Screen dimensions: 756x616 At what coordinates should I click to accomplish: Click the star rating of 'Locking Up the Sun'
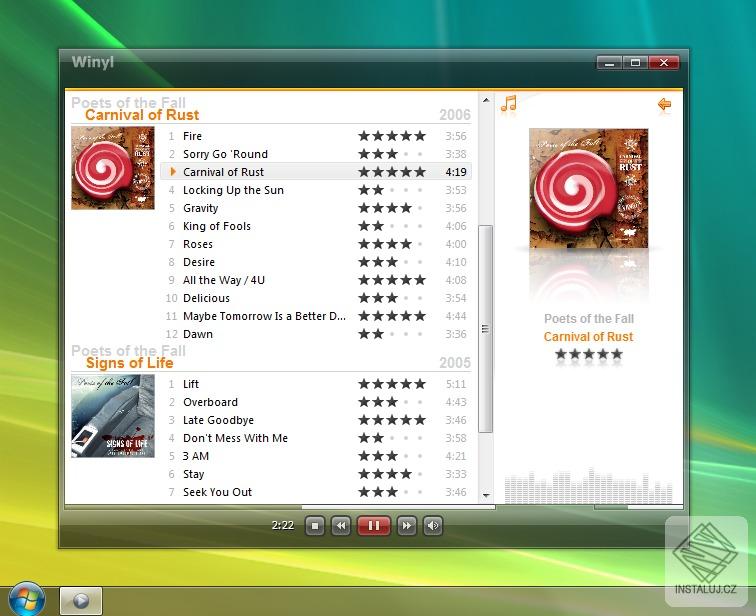(x=392, y=190)
